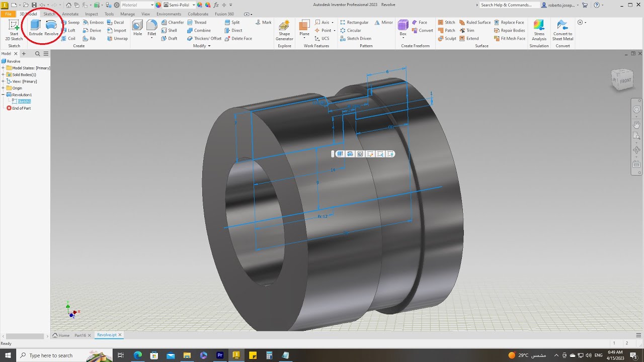The width and height of the screenshot is (644, 362).
Task: Choose the Sweep tool
Action: coord(70,23)
